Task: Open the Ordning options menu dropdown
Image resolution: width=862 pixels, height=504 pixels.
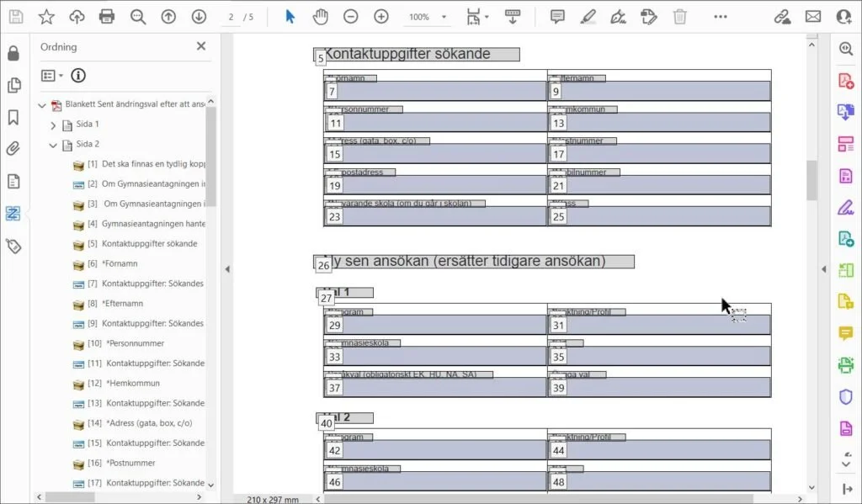Action: [52, 75]
